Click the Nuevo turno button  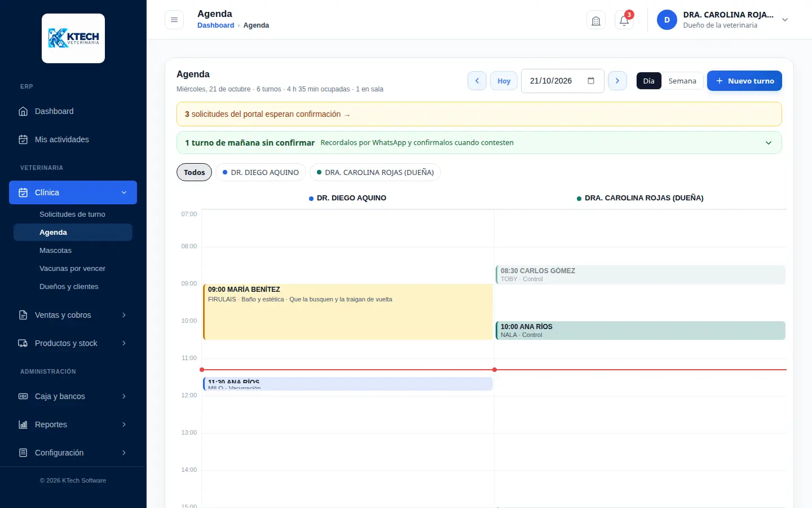coord(744,81)
